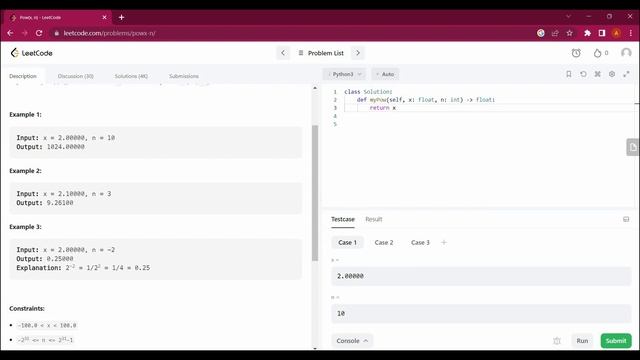Viewport: 640px width, 360px height.
Task: Click 'Output: 1024.00000' text
Action: (51, 147)
